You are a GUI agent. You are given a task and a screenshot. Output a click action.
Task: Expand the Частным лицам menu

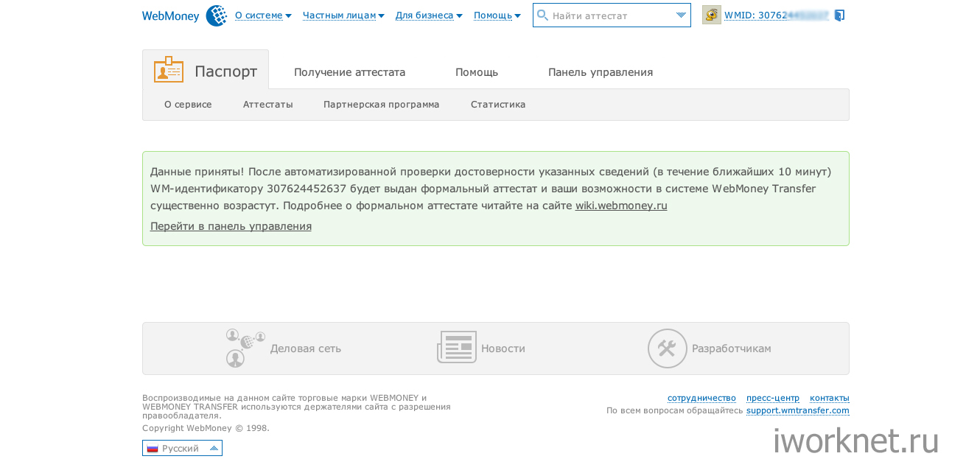pyautogui.click(x=343, y=15)
